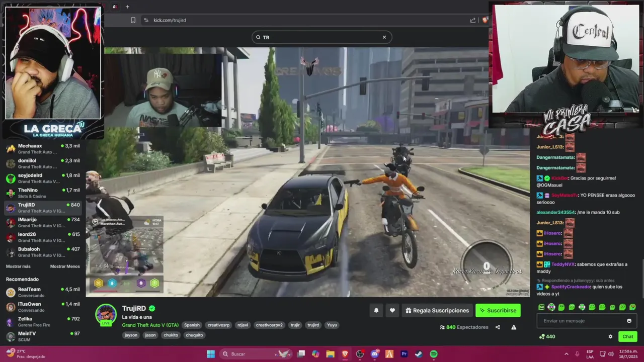Select the rdjavi tag
The width and height of the screenshot is (644, 362).
(x=243, y=325)
